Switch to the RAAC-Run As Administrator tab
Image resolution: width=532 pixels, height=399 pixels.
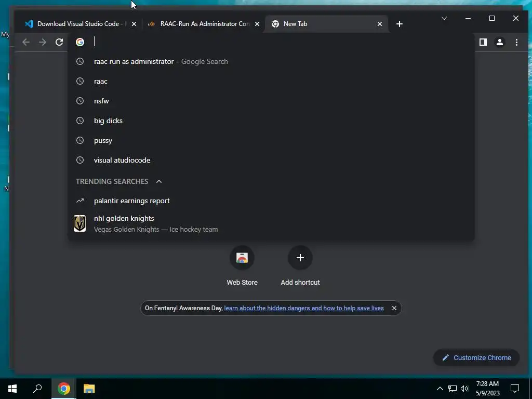pos(205,24)
